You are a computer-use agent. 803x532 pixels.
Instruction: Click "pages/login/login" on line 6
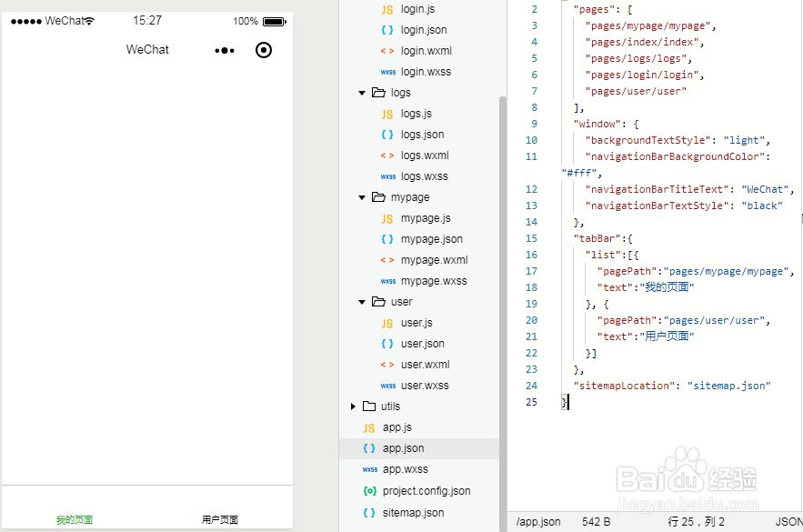coord(642,75)
